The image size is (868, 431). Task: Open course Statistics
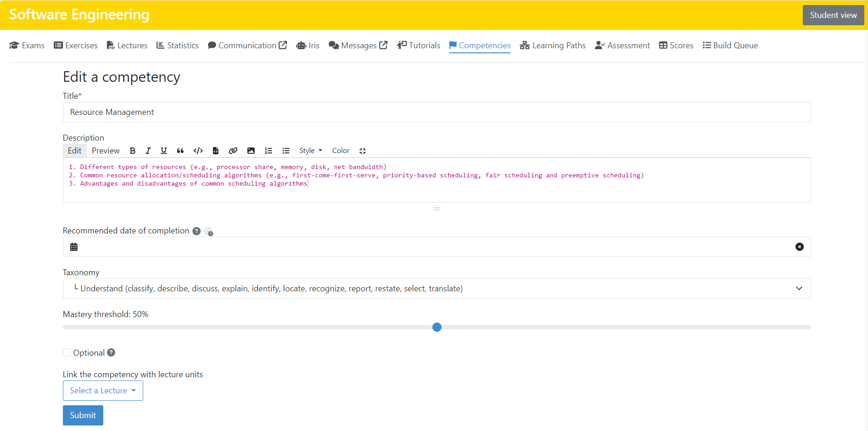click(178, 45)
